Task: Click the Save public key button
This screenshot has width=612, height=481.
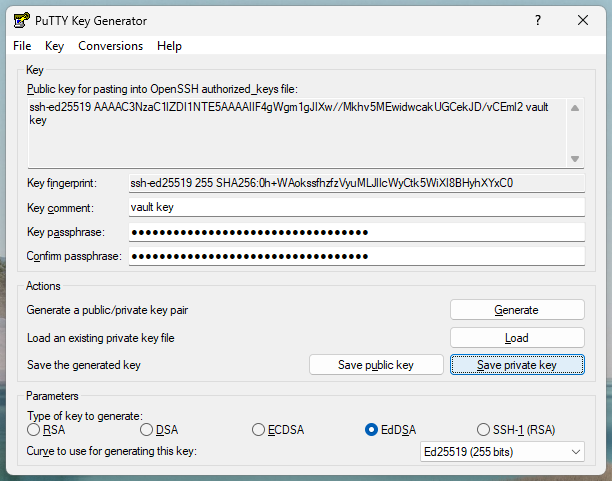Action: coord(375,365)
